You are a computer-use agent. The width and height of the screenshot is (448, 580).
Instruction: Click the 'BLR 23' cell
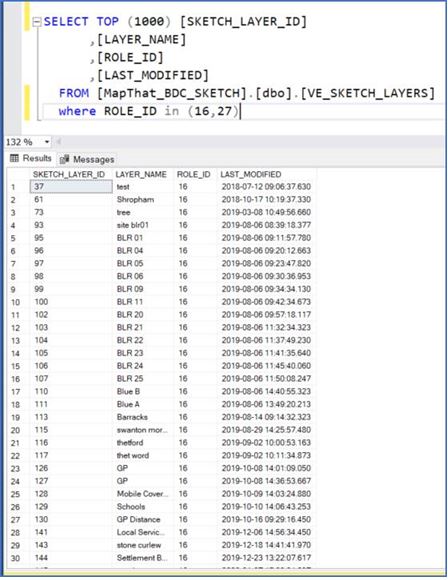click(143, 353)
